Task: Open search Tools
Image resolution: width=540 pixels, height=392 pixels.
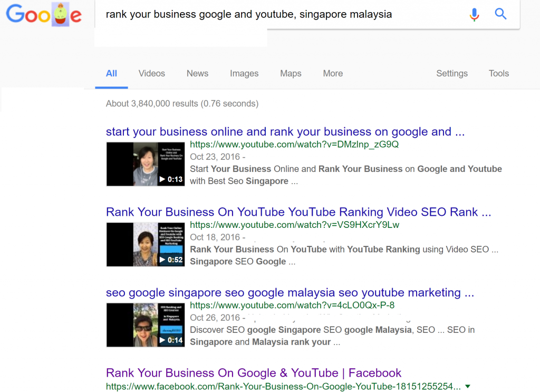Action: pos(499,73)
